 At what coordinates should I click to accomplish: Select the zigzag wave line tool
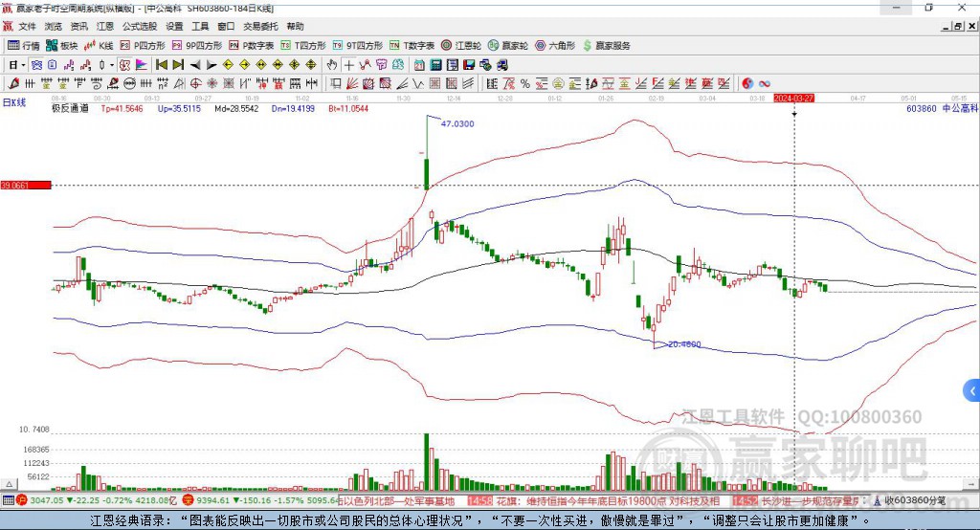418,84
